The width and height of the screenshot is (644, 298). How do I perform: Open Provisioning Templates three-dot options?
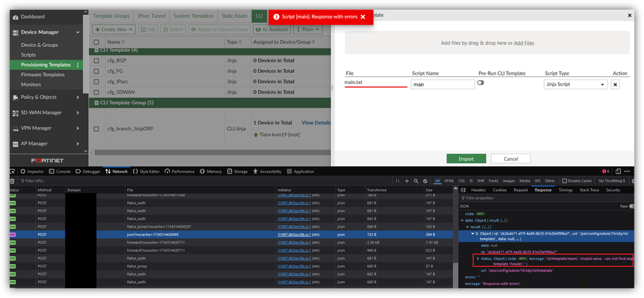(x=78, y=65)
